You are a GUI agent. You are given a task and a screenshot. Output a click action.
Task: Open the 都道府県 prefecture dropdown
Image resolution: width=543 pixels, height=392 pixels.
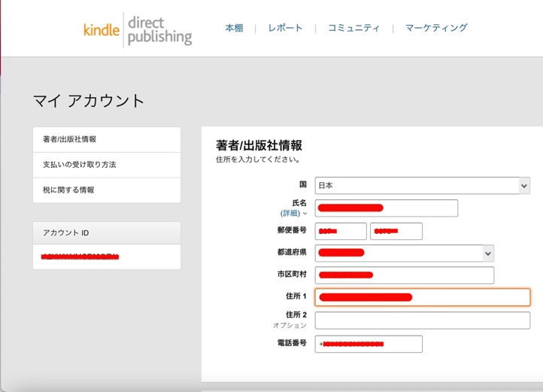coord(404,253)
